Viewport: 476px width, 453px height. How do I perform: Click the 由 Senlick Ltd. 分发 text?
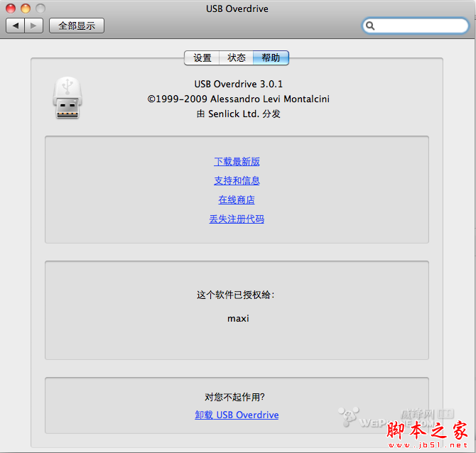click(238, 114)
